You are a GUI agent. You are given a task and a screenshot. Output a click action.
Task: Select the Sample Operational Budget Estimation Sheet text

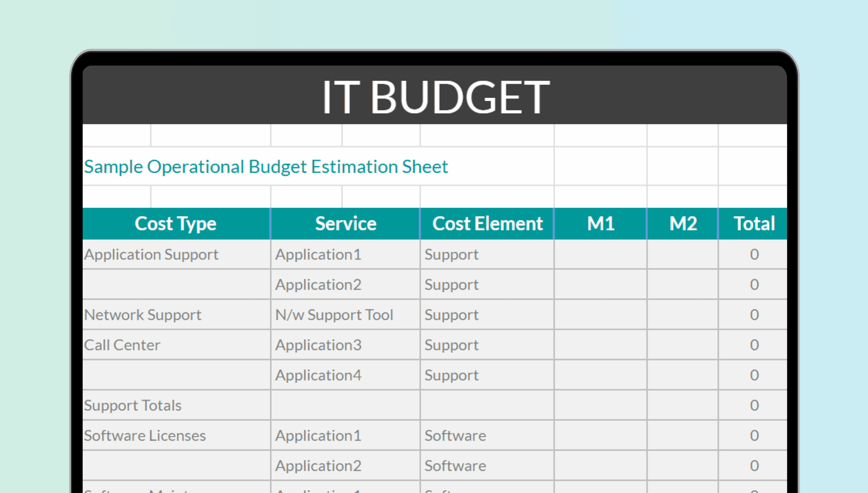coord(265,166)
